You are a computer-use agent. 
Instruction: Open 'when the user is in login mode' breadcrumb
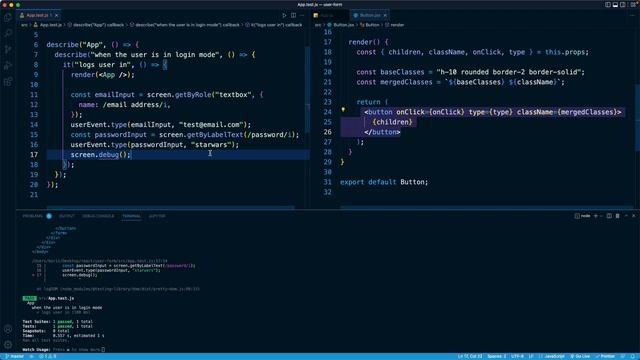(185, 25)
